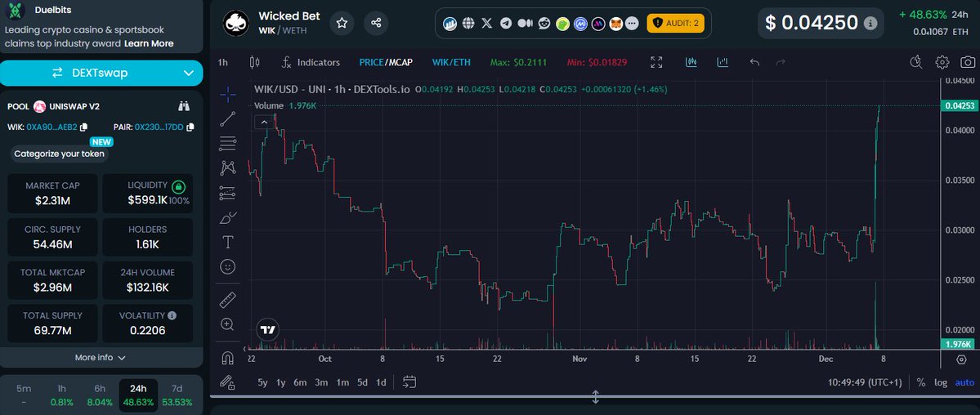Set chart range to 1d
The height and width of the screenshot is (415, 980).
(x=381, y=382)
